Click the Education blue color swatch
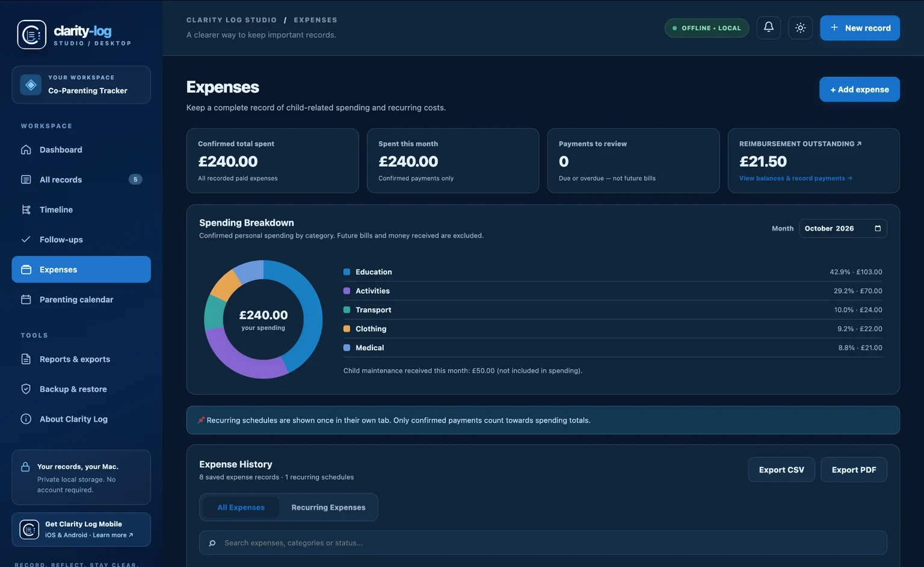This screenshot has width=924, height=567. [x=346, y=272]
